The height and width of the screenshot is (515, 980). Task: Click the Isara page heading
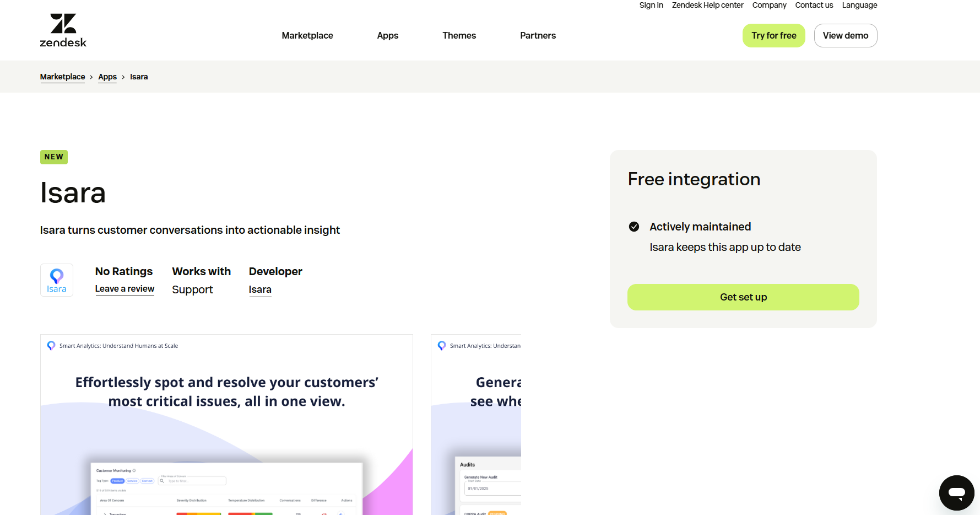tap(73, 193)
